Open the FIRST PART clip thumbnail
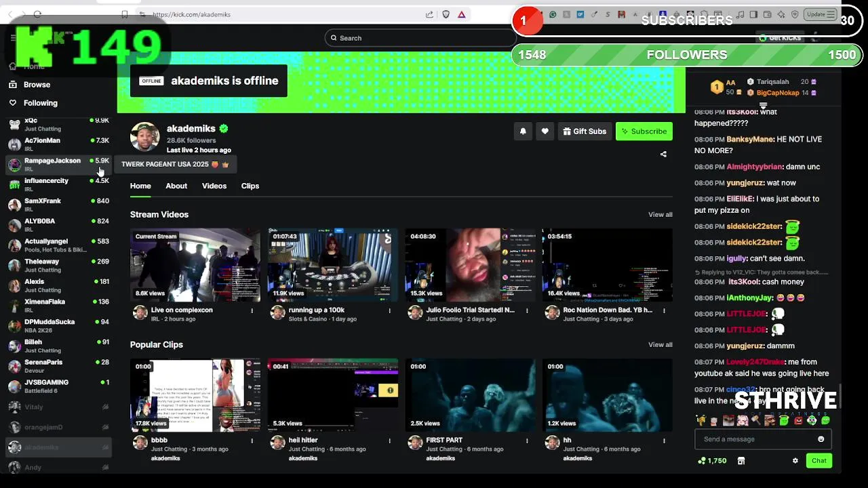This screenshot has width=868, height=488. click(470, 395)
